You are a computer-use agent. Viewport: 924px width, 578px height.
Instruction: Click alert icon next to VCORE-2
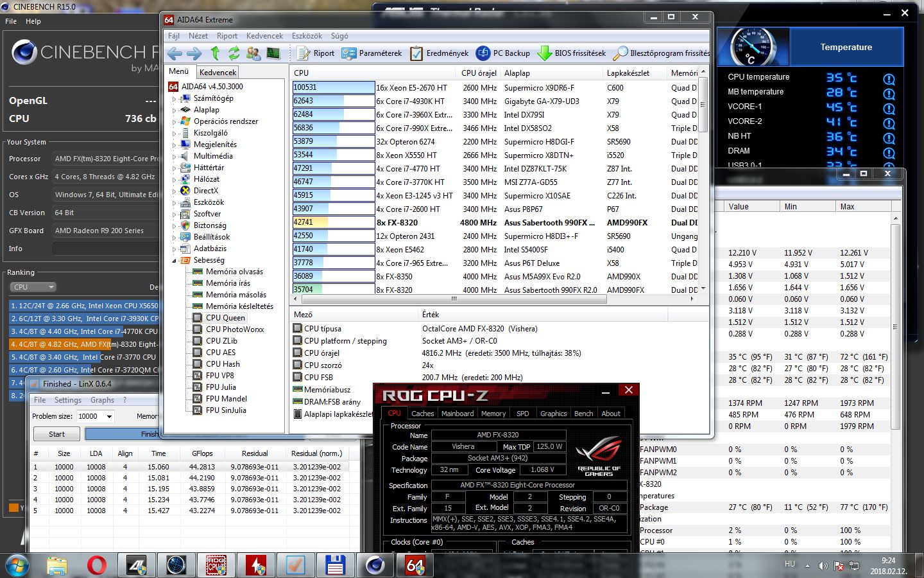889,123
